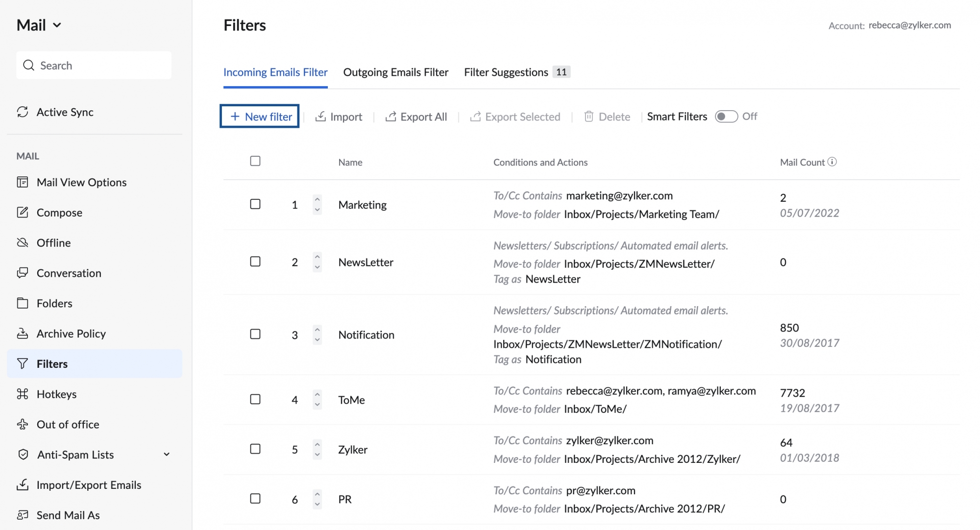Click the Import button
Screen dimensions: 980x530
pyautogui.click(x=338, y=116)
